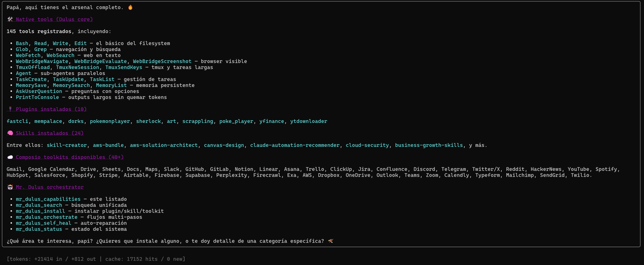This screenshot has height=265, width=644.
Task: Click the 'skill-creator' skill name
Action: click(67, 145)
